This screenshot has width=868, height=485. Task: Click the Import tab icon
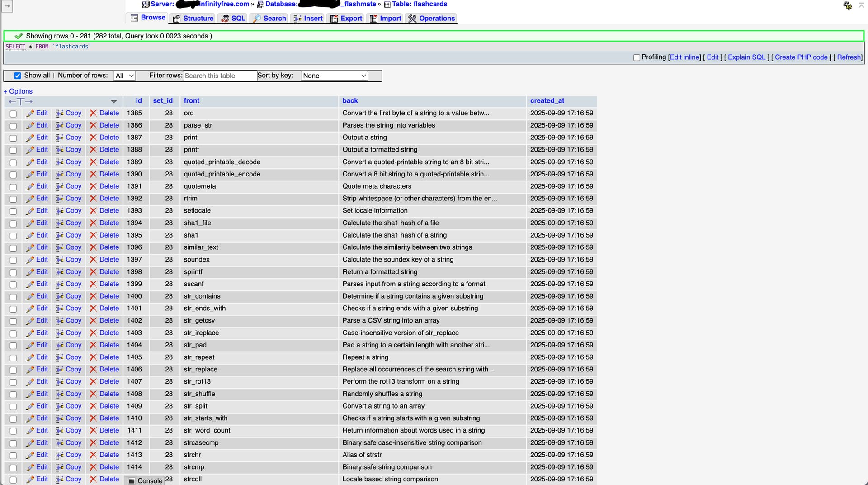373,19
